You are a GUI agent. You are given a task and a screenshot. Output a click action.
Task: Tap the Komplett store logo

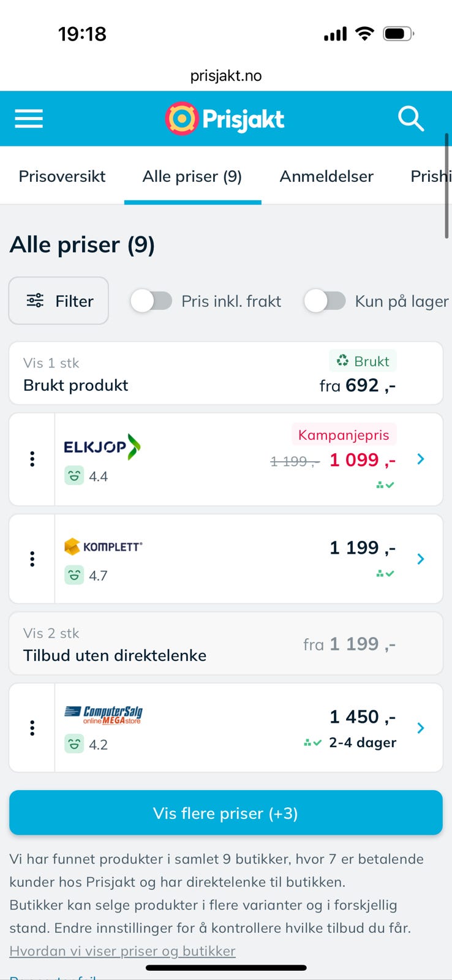[104, 546]
